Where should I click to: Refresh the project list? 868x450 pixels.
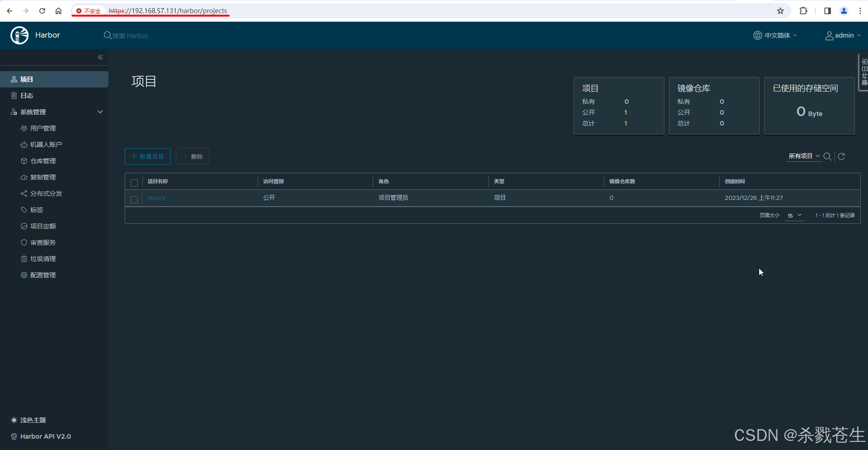coord(841,156)
